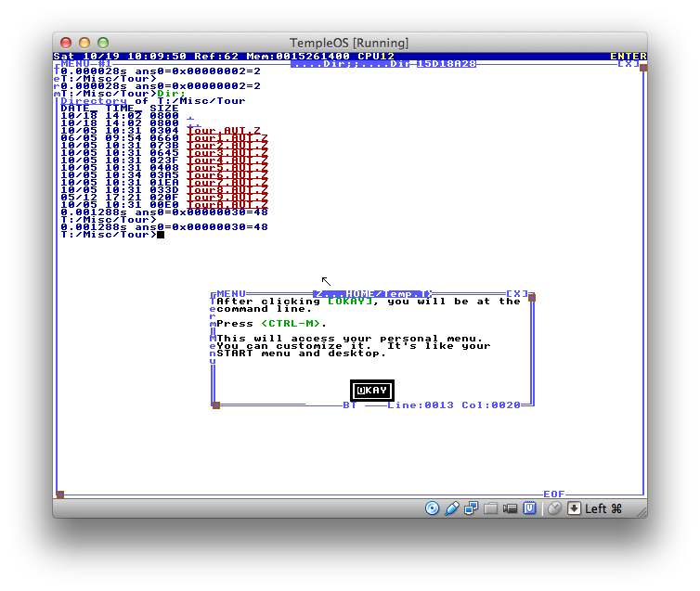
Task: Open MENU in the terminal window title
Action: click(75, 64)
